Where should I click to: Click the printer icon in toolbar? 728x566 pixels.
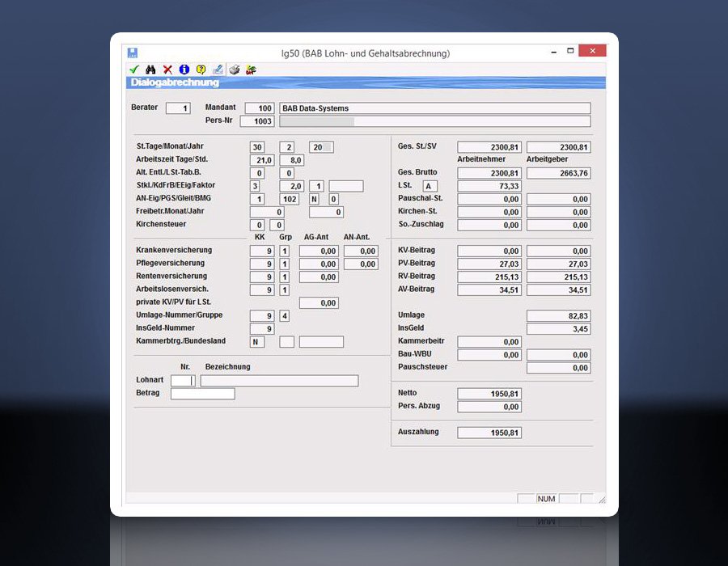coord(235,70)
